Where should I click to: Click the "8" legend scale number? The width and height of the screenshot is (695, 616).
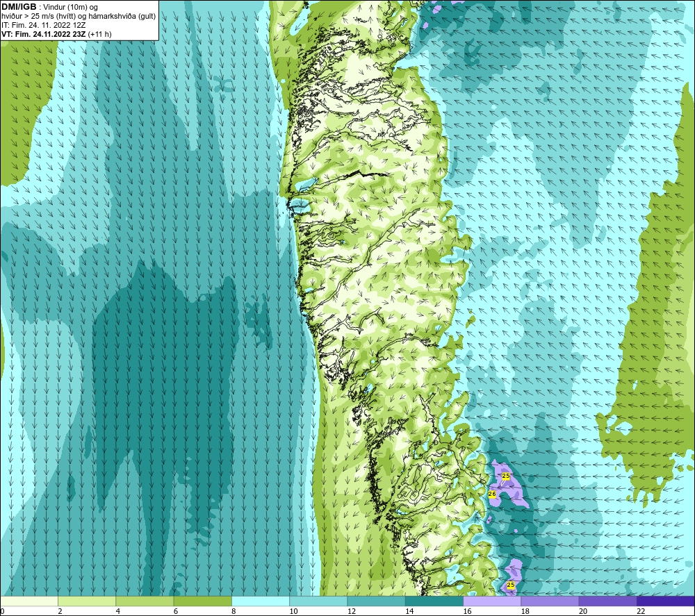[x=234, y=611]
